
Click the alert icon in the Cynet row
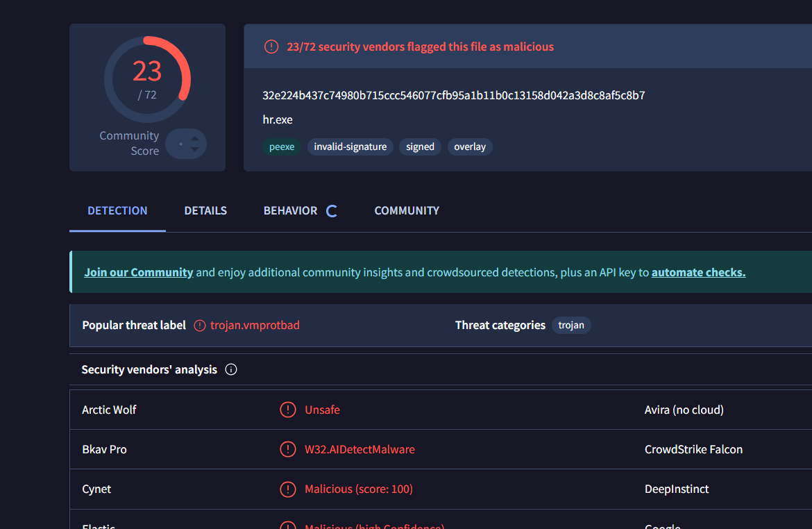(x=287, y=489)
